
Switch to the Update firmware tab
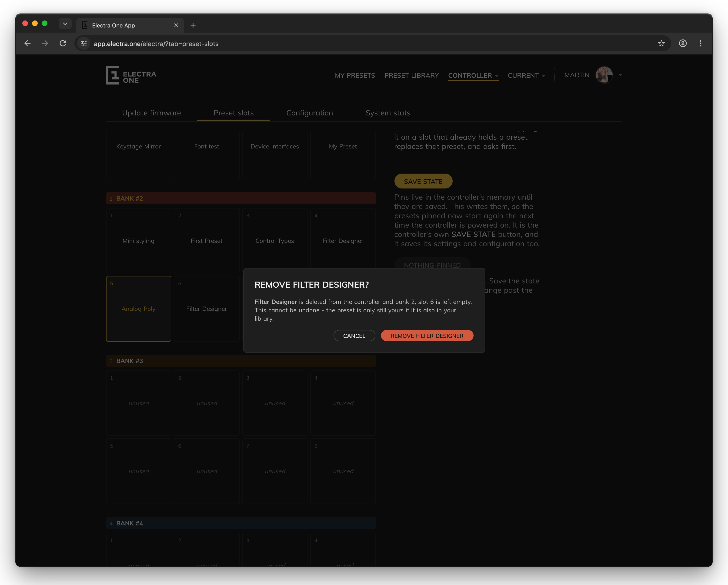[x=152, y=113]
